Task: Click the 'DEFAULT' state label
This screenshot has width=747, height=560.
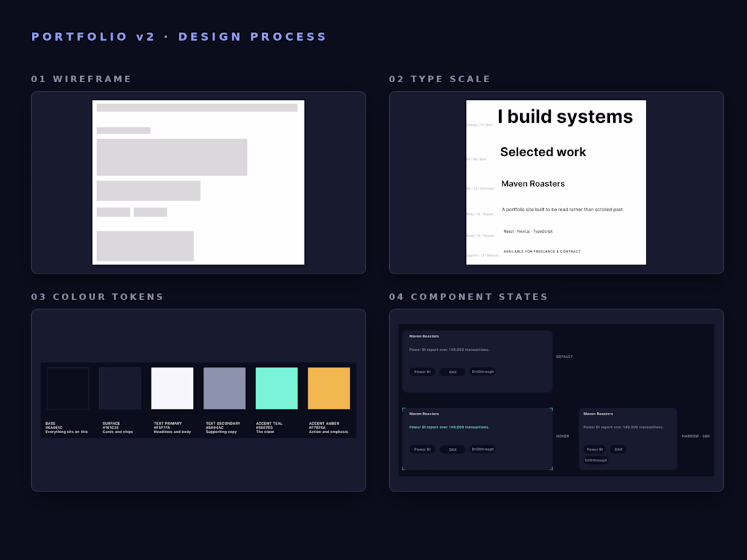Action: [564, 356]
